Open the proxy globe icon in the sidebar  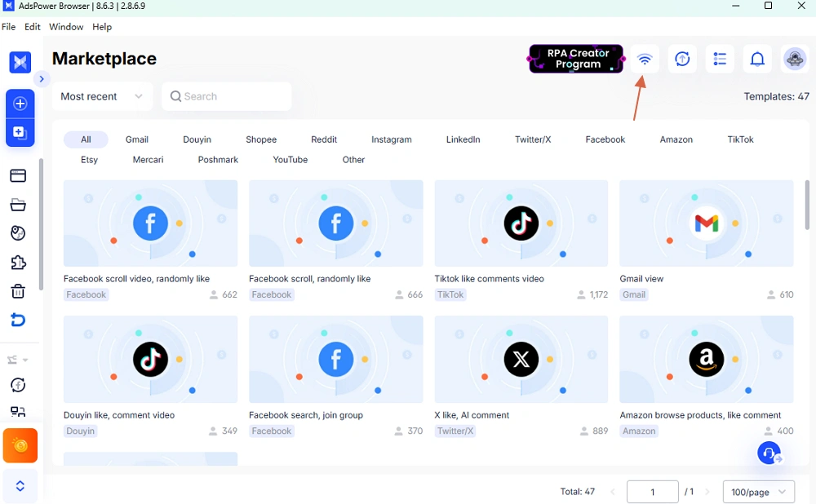(18, 233)
